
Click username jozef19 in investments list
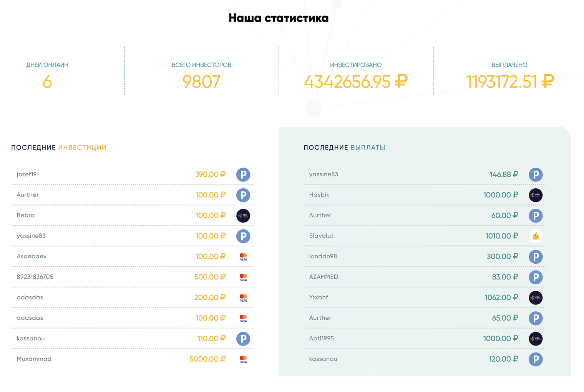coord(27,174)
